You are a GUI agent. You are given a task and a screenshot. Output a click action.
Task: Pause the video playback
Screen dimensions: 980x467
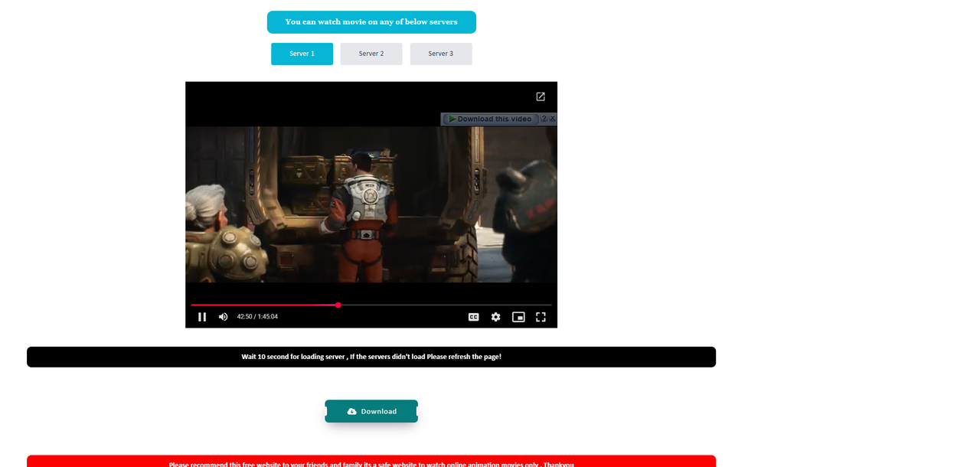(x=202, y=317)
